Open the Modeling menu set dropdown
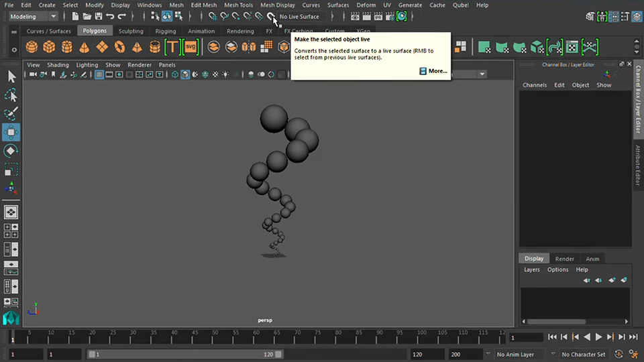 tap(33, 16)
